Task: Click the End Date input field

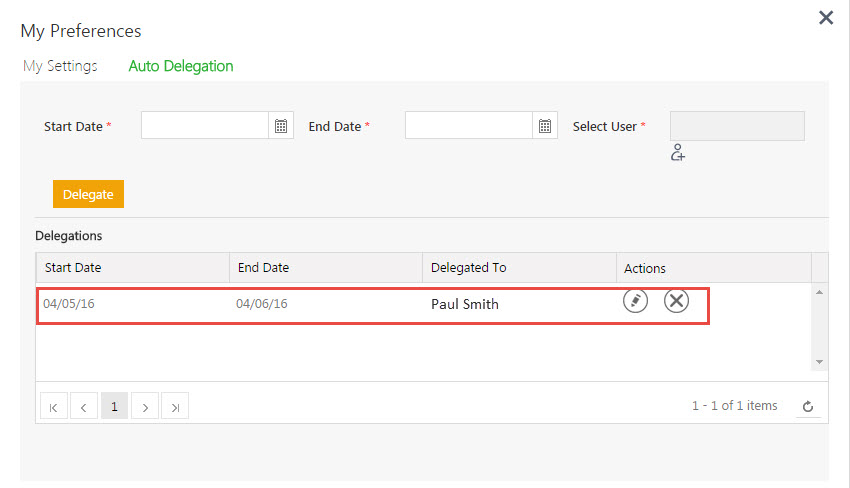Action: (x=469, y=126)
